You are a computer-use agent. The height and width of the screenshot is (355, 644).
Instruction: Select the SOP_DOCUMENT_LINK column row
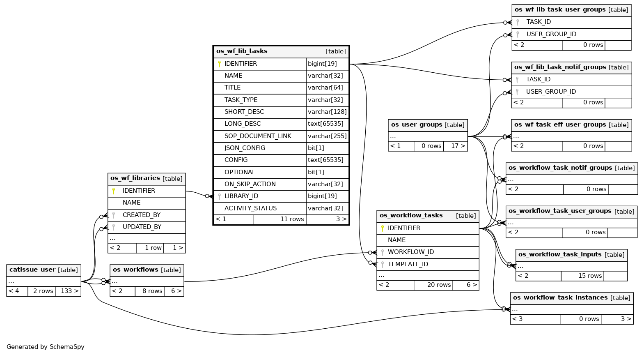tap(281, 136)
